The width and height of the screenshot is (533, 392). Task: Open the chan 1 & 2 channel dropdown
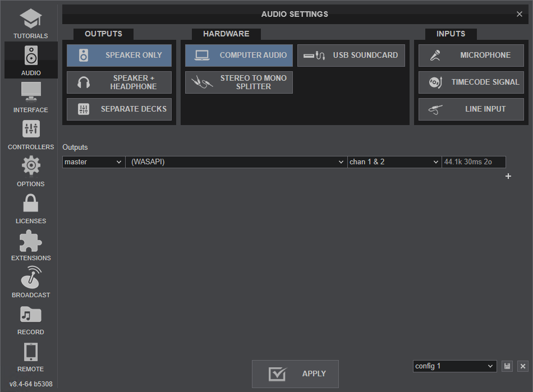(394, 162)
